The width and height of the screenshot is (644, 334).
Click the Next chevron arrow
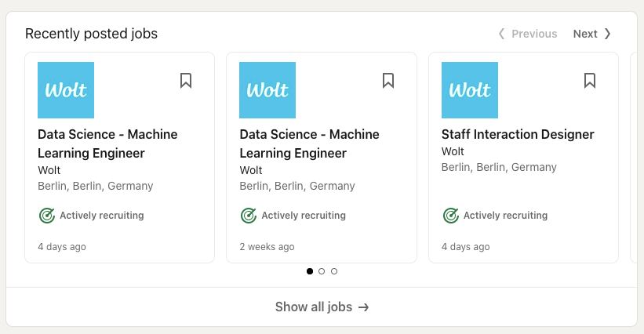click(x=607, y=34)
